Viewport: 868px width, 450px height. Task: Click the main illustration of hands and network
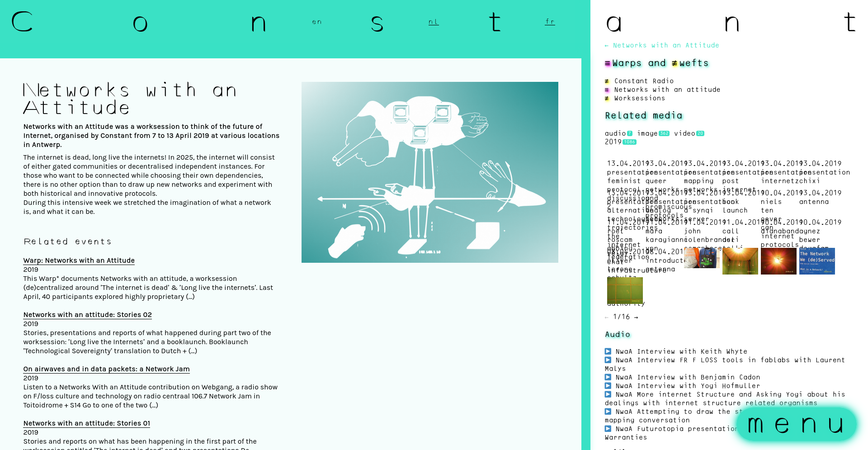pos(429,172)
